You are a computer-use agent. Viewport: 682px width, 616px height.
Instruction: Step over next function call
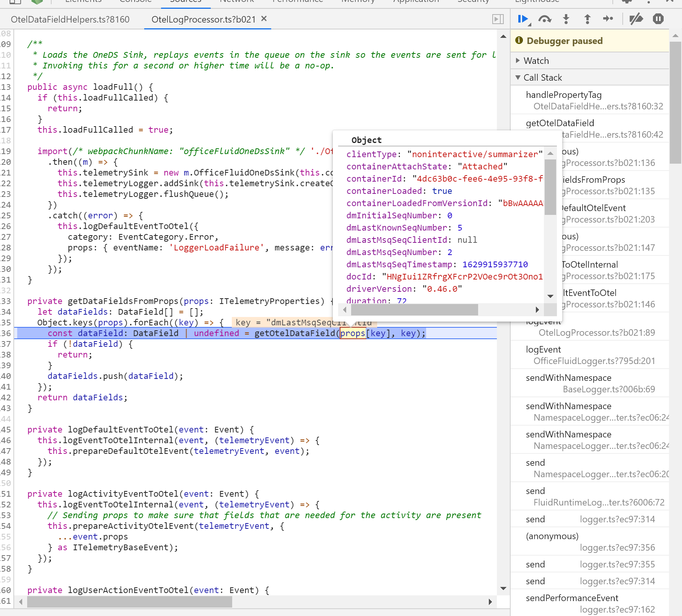pos(545,19)
